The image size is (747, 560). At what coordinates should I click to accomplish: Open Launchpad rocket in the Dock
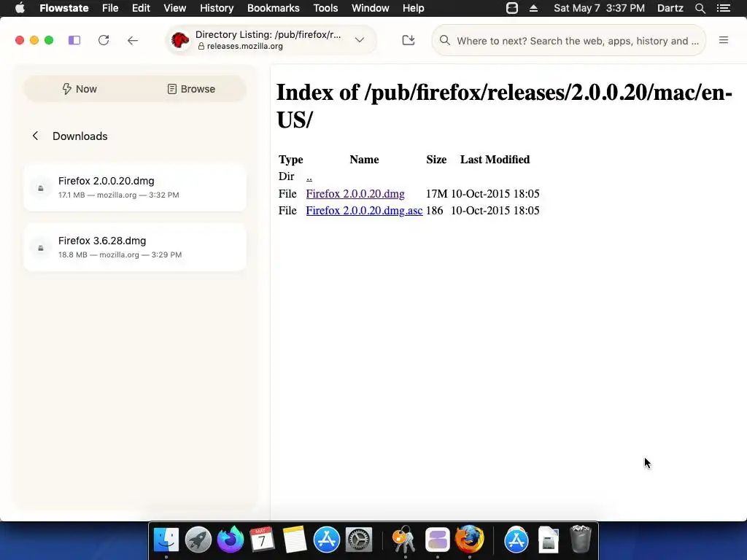pyautogui.click(x=198, y=540)
